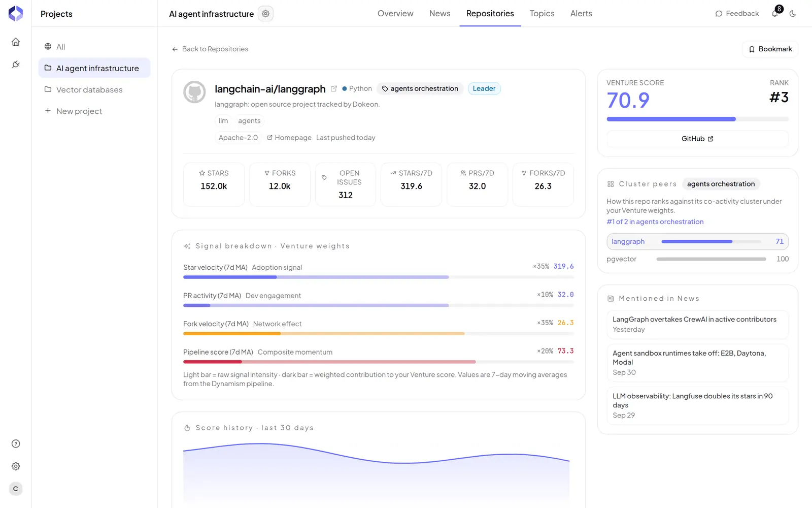Bookmark this repository
The height and width of the screenshot is (508, 812).
[x=770, y=49]
